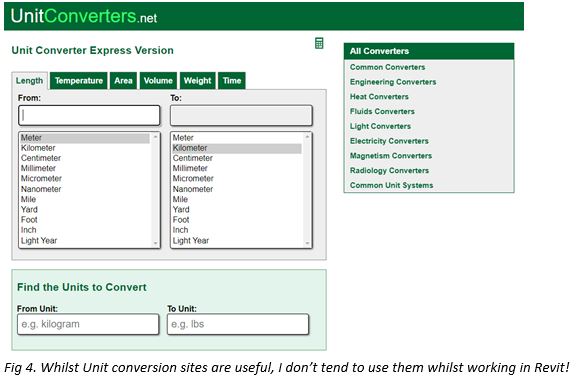
Task: Go to the Weight tab
Action: click(x=197, y=80)
